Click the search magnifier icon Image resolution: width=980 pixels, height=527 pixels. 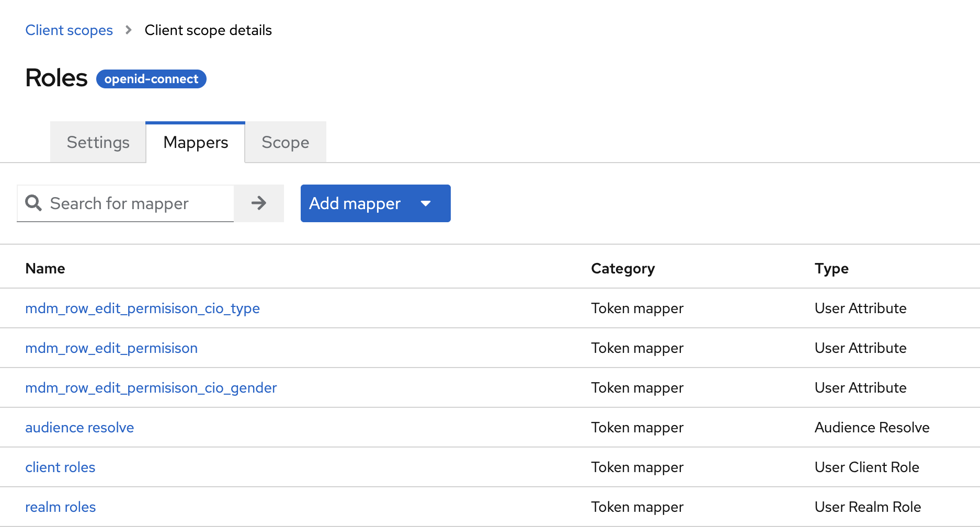(x=33, y=203)
